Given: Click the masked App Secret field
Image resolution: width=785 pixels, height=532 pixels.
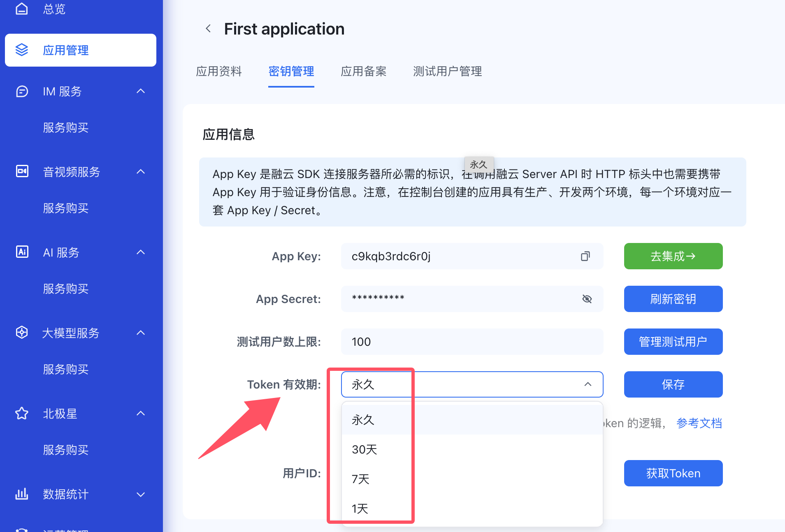Looking at the screenshot, I should click(472, 299).
